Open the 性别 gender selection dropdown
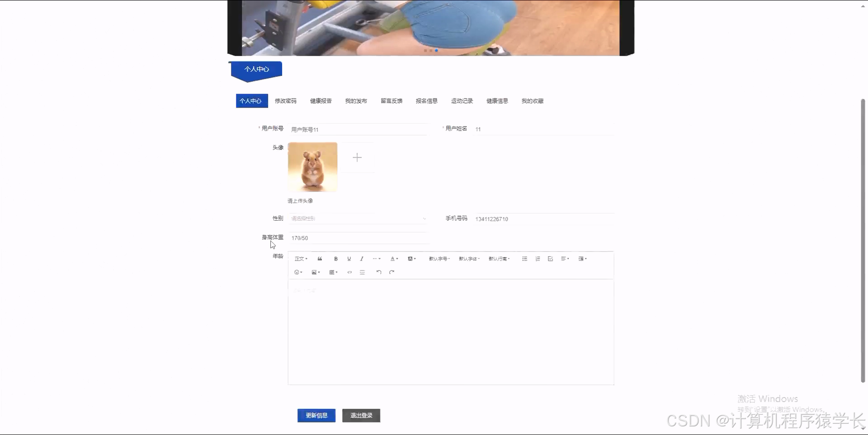Screen dimensions: 868x435 pyautogui.click(x=358, y=218)
